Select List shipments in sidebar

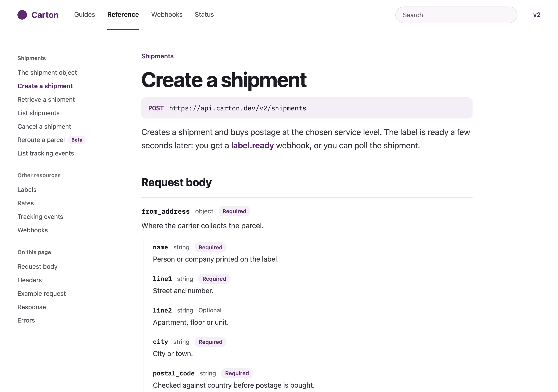coord(38,113)
